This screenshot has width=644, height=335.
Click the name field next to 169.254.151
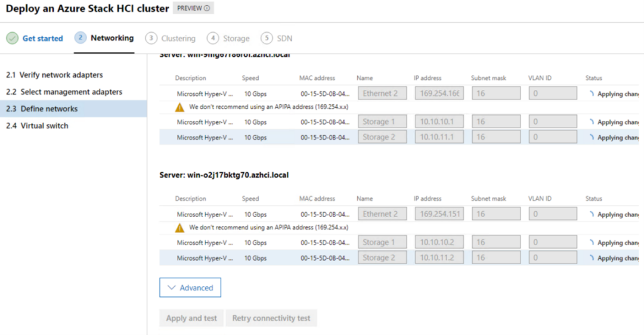382,214
